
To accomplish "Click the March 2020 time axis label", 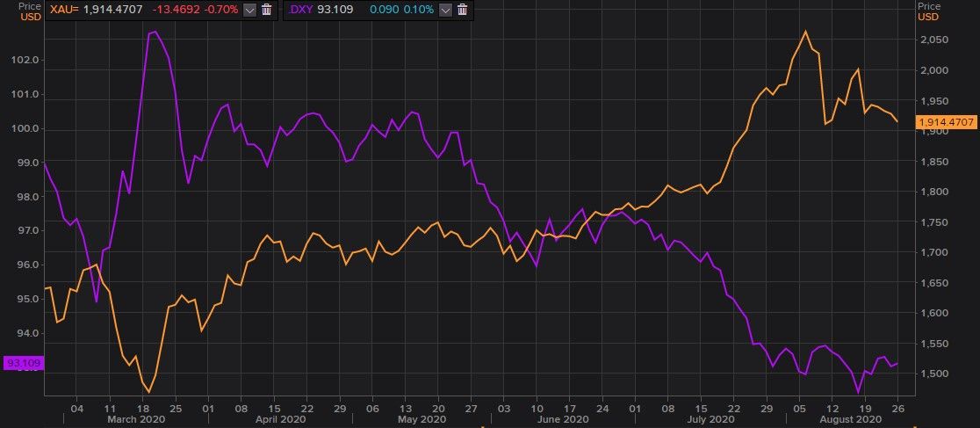I will tap(137, 418).
